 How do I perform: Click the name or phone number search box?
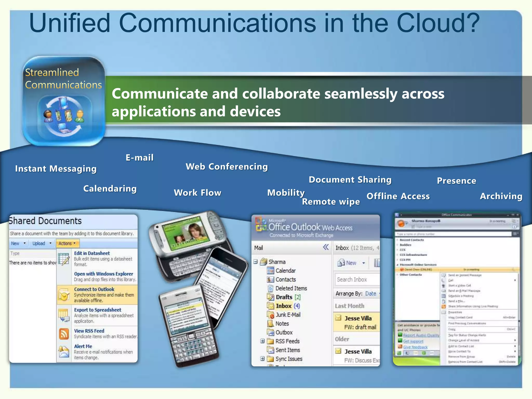453,234
